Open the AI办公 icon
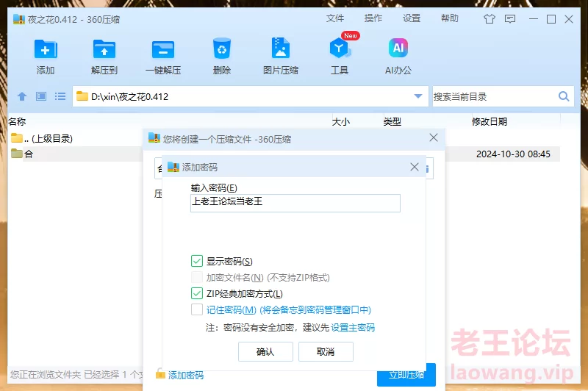 pos(398,48)
